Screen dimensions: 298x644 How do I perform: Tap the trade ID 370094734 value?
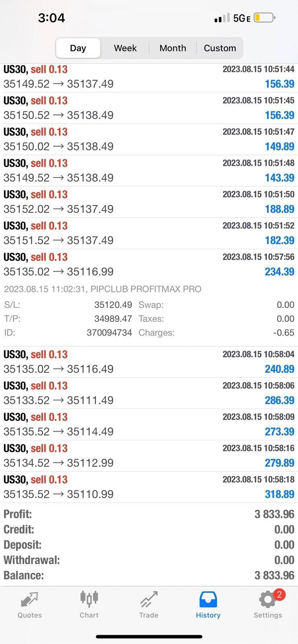[109, 333]
